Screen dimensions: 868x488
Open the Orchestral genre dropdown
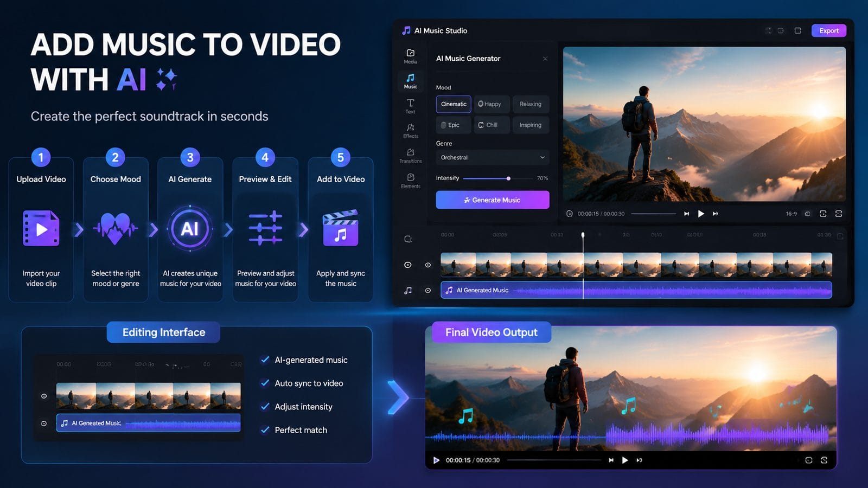(493, 157)
